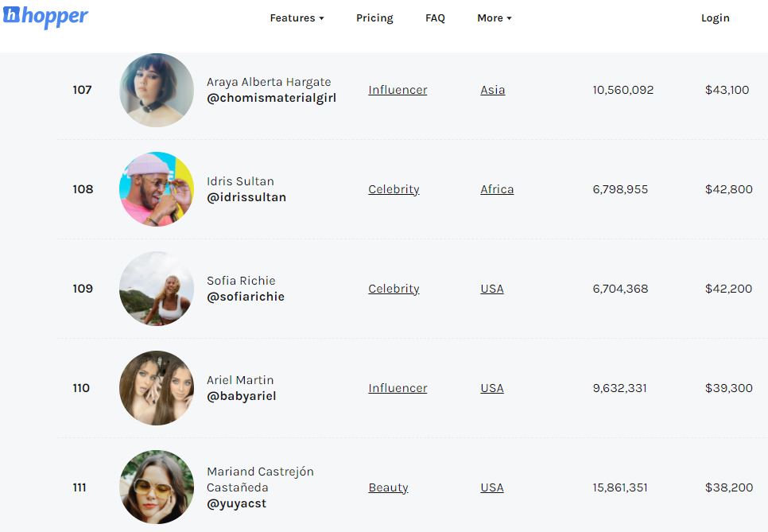
Task: Open the Hopper logo homepage
Action: [45, 17]
